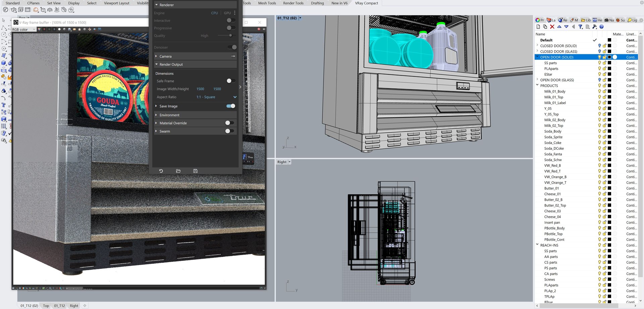Screen dimensions: 644x309
Task: Click frame buffer save image icon
Action: [x=69, y=29]
